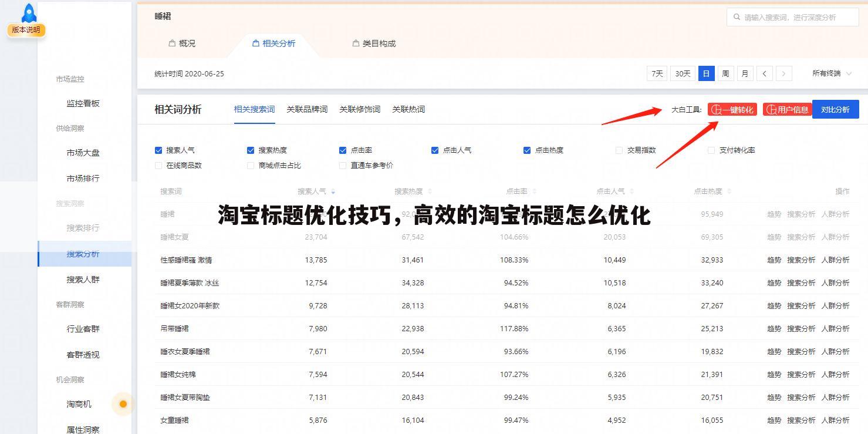Click the keyword 吊带睡裙

[x=175, y=329]
